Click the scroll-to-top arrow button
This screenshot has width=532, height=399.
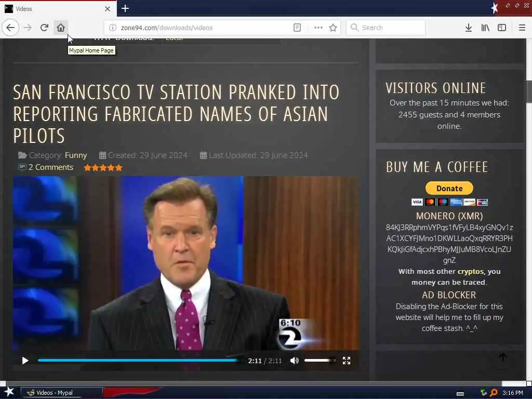point(503,357)
